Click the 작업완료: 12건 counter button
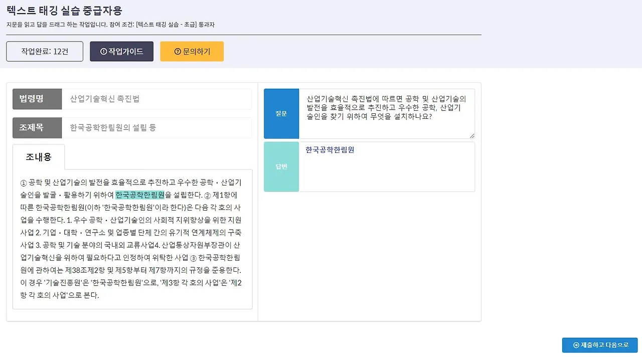The height and width of the screenshot is (364, 642). [44, 51]
